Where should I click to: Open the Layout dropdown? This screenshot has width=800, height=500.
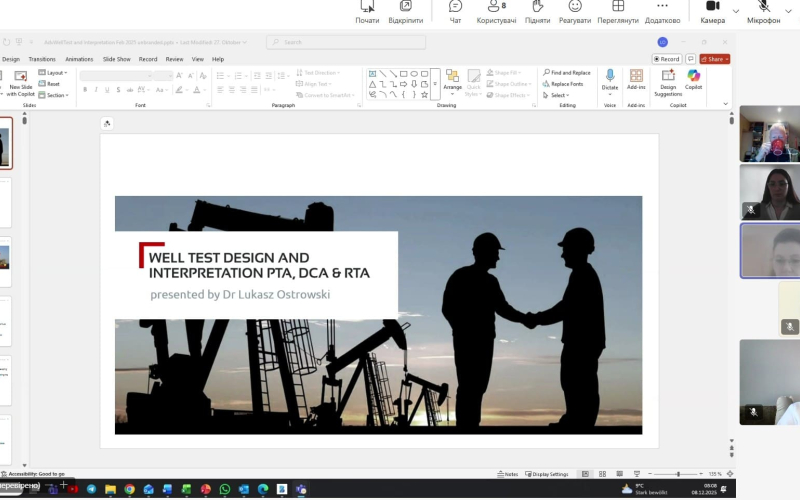pos(56,73)
